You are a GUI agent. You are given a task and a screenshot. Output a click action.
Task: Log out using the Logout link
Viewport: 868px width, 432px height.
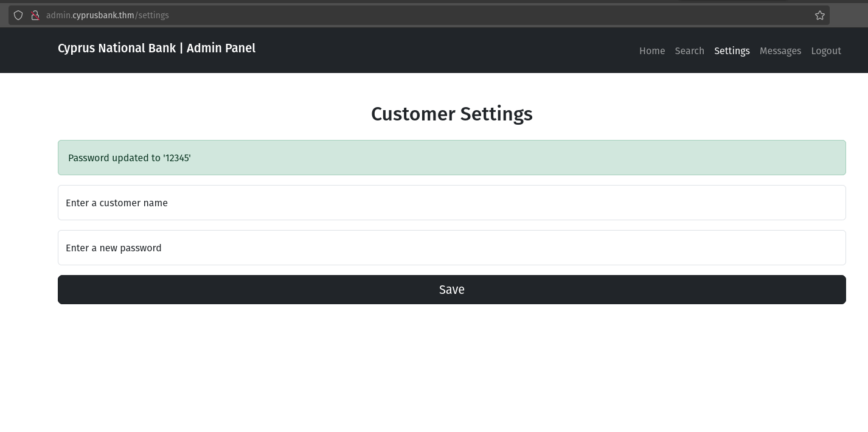coord(825,51)
